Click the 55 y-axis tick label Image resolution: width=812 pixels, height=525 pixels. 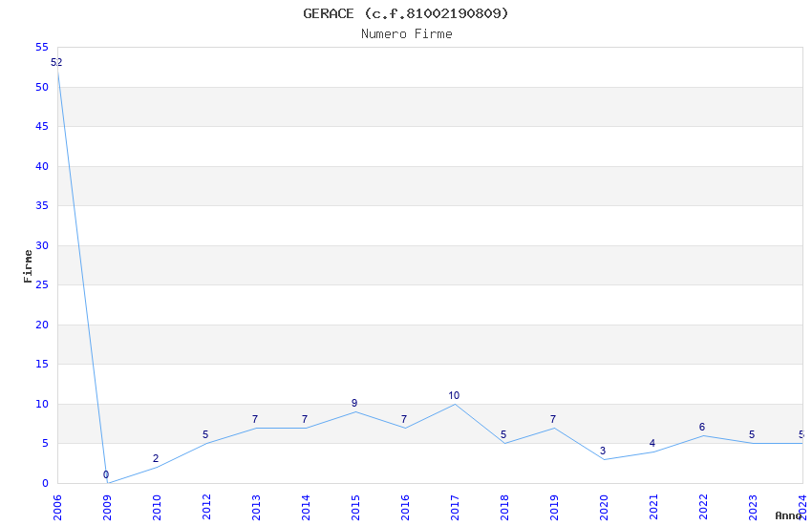pos(41,48)
